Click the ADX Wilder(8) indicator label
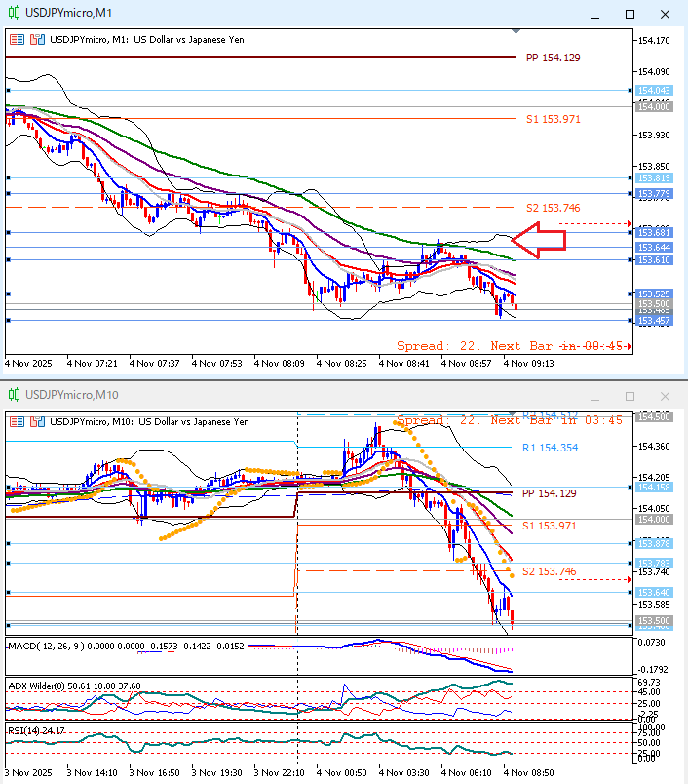 pyautogui.click(x=45, y=686)
